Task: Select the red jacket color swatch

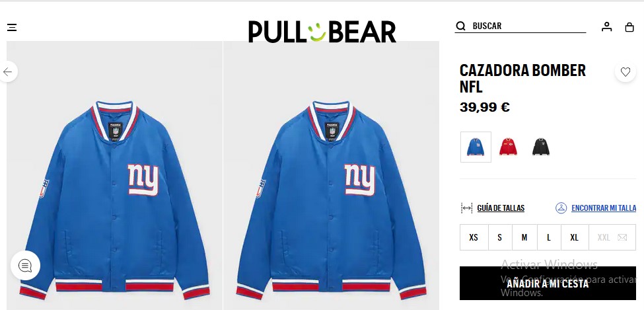Action: pyautogui.click(x=508, y=147)
